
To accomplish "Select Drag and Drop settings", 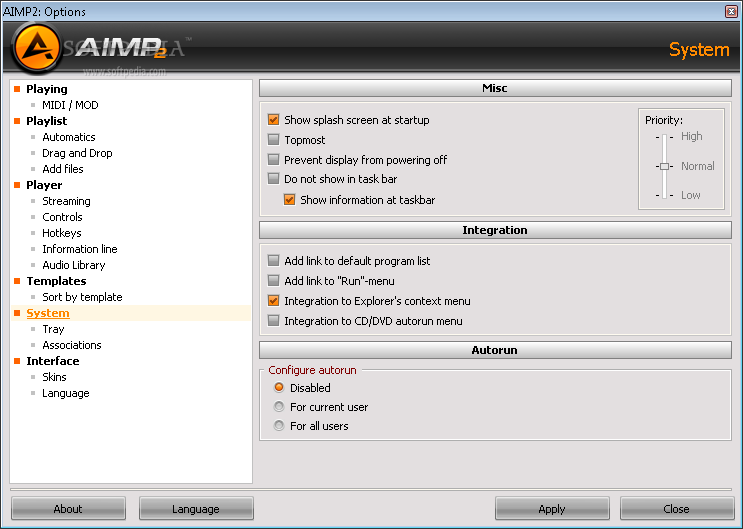I will coord(77,153).
